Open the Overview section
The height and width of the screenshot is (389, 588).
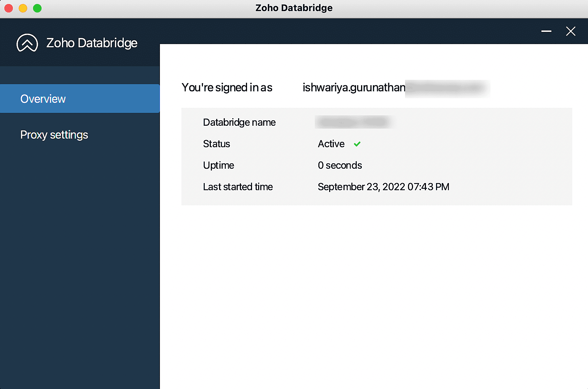(80, 99)
